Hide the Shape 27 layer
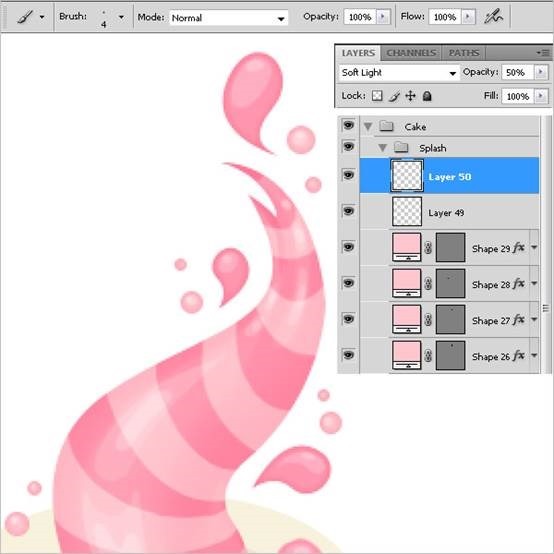 pyautogui.click(x=348, y=319)
